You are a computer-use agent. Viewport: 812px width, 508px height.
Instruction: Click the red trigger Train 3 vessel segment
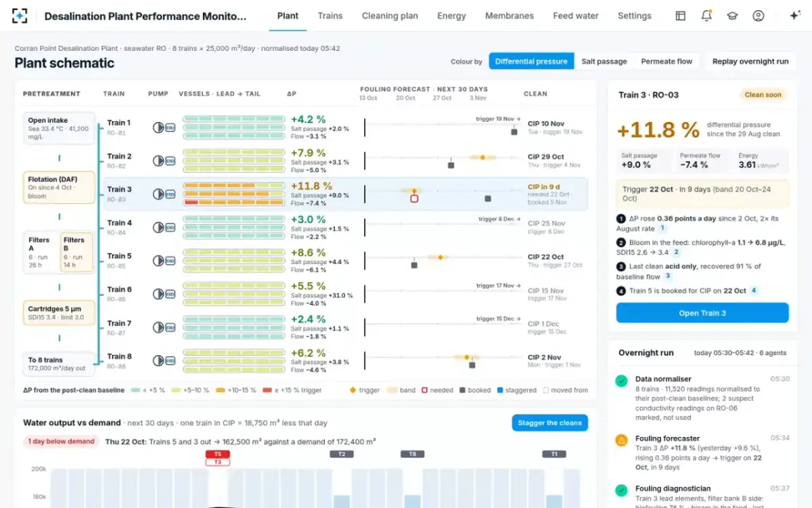(x=191, y=202)
